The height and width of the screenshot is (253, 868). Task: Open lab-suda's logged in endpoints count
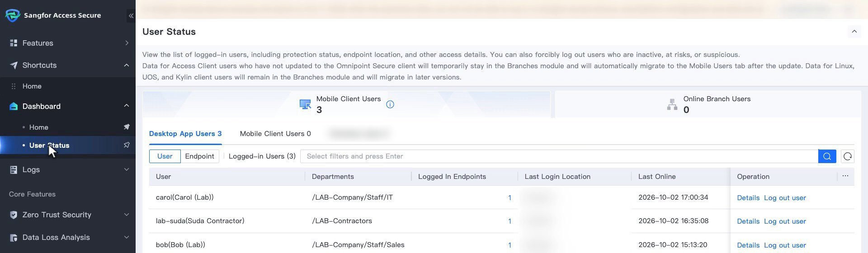[x=509, y=221]
